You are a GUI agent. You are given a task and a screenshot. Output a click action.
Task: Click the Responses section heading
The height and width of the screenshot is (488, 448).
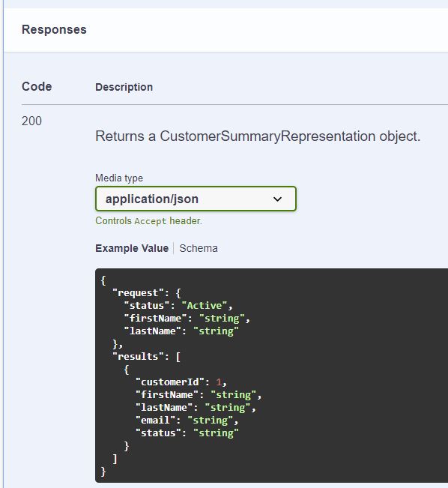click(54, 29)
